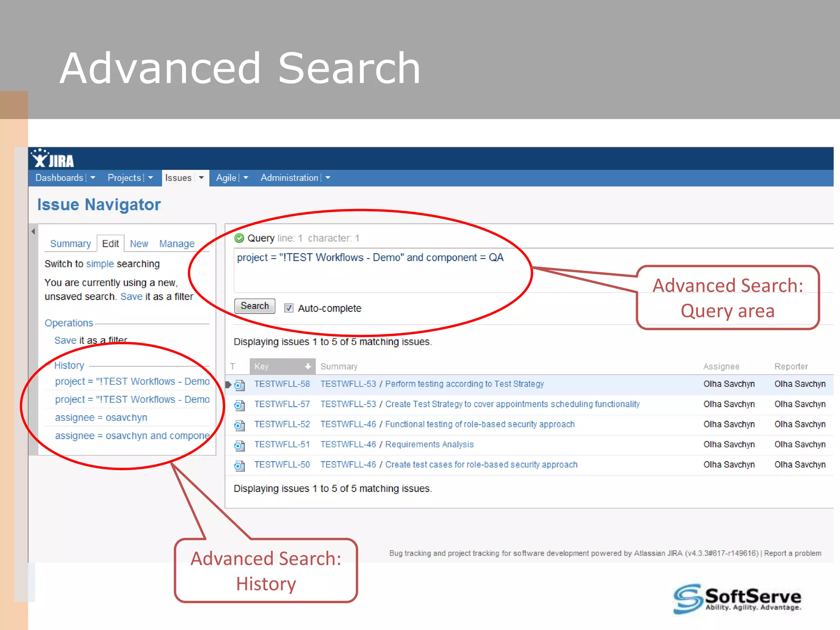This screenshot has width=840, height=630.
Task: Open Perform testing according to Test Strategy
Action: point(464,384)
